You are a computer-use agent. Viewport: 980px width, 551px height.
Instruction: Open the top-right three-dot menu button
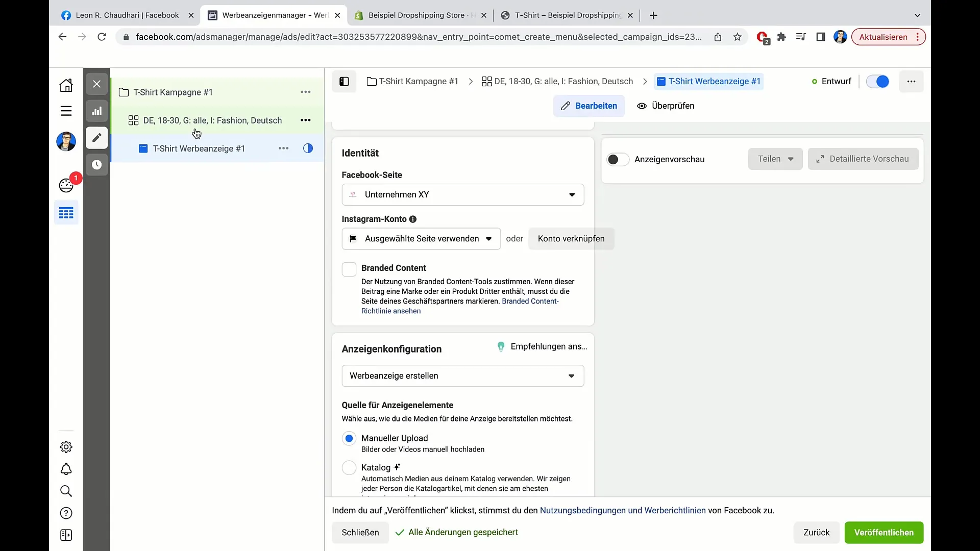(911, 82)
